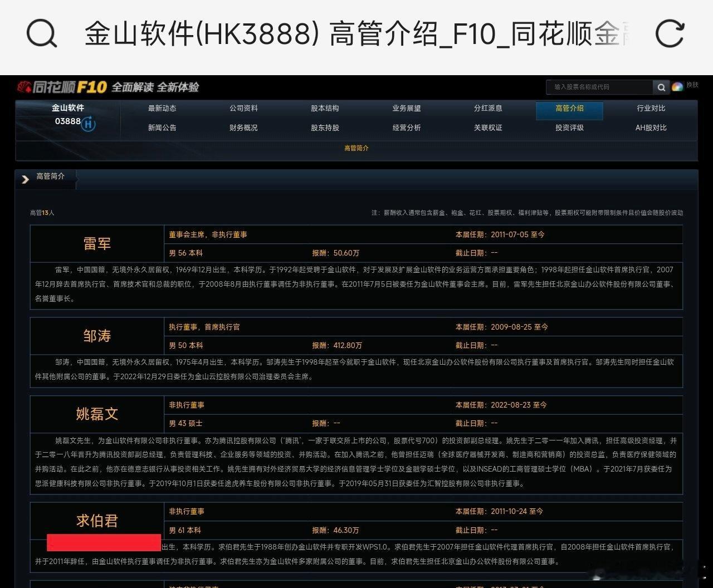
Task: Click the executive name 雷军
Action: 97,243
